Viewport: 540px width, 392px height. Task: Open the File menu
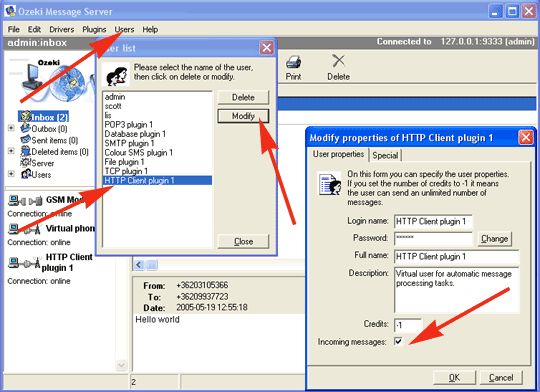click(13, 29)
